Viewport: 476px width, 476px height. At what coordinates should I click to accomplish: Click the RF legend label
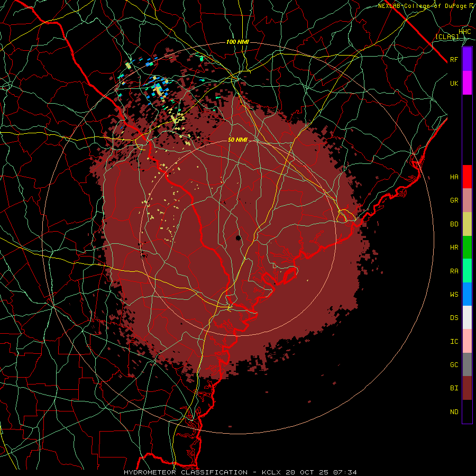click(x=454, y=59)
